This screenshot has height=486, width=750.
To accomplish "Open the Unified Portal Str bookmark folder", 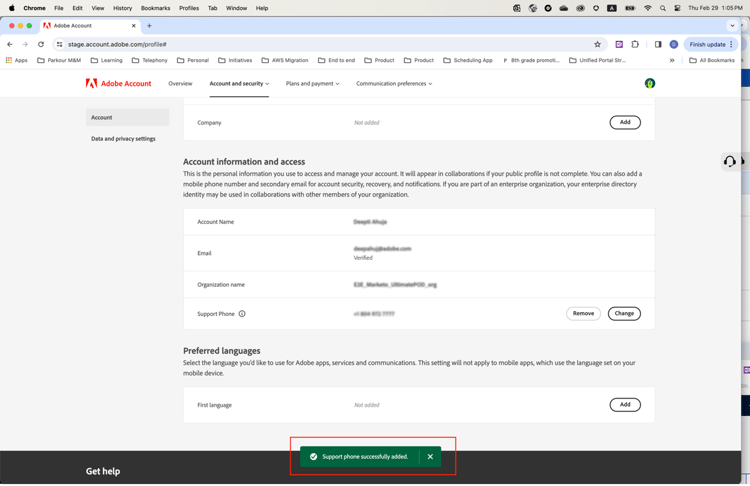I will (x=597, y=60).
